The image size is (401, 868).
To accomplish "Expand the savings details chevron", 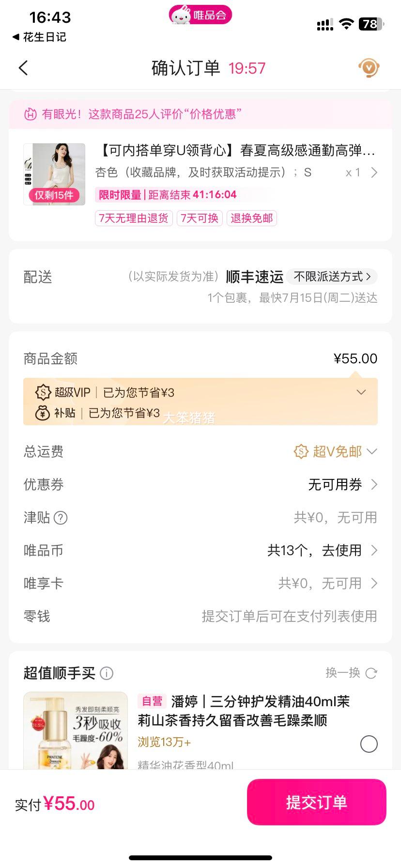I will point(361,392).
